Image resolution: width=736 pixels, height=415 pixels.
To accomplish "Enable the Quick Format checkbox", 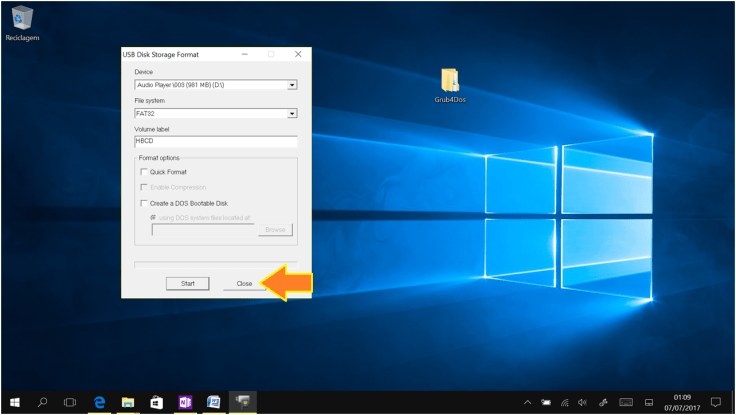I will click(144, 172).
